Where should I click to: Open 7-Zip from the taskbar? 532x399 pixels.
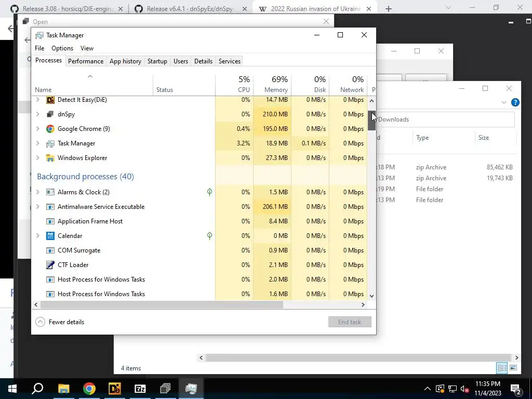click(x=140, y=389)
